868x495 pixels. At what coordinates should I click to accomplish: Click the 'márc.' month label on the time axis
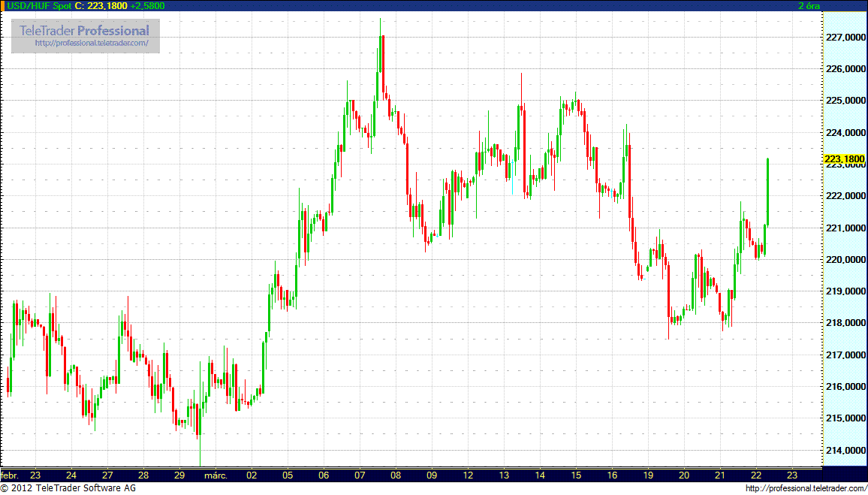215,475
